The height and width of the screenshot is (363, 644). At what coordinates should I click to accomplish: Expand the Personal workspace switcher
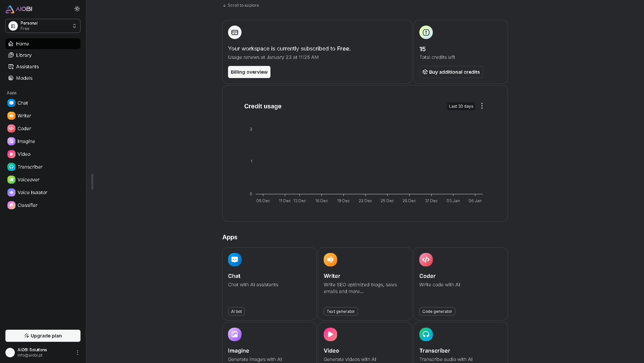coord(42,26)
